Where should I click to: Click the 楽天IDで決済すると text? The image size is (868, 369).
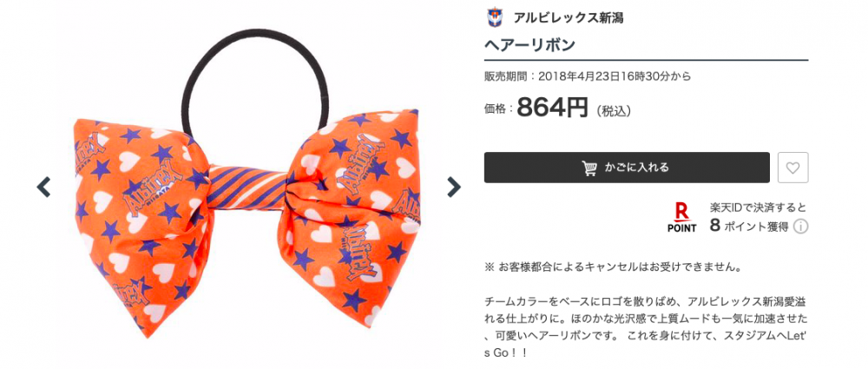758,208
